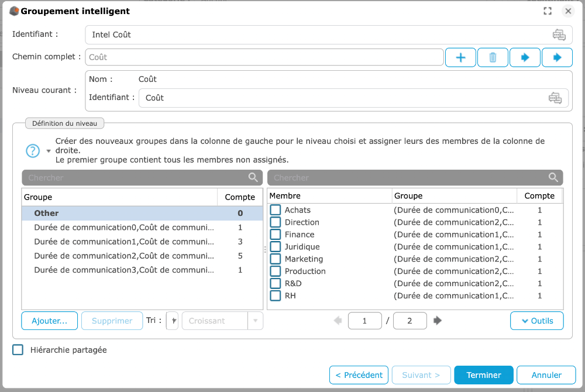585x392 pixels.
Task: Check the Achats member checkbox
Action: 276,210
